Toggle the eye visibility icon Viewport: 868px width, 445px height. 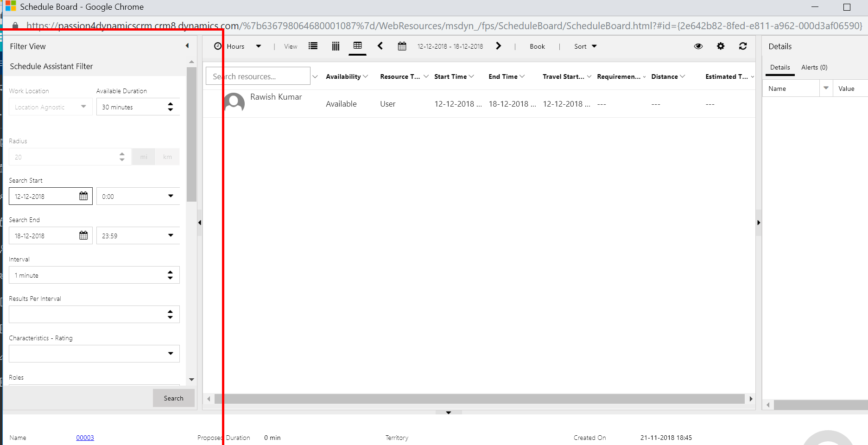(x=698, y=46)
